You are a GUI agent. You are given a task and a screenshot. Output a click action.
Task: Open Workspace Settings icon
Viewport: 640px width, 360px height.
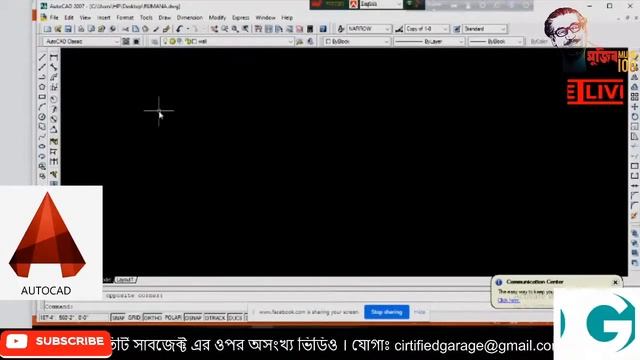[126, 42]
